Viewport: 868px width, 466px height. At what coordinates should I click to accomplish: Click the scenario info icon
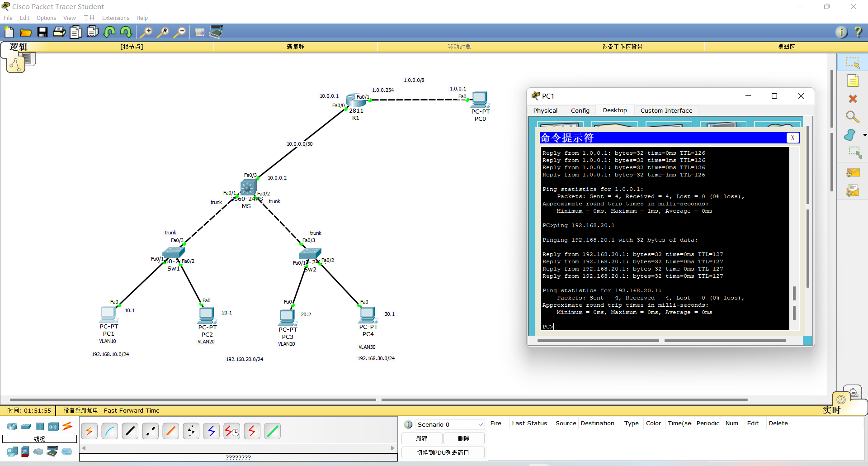click(x=408, y=424)
